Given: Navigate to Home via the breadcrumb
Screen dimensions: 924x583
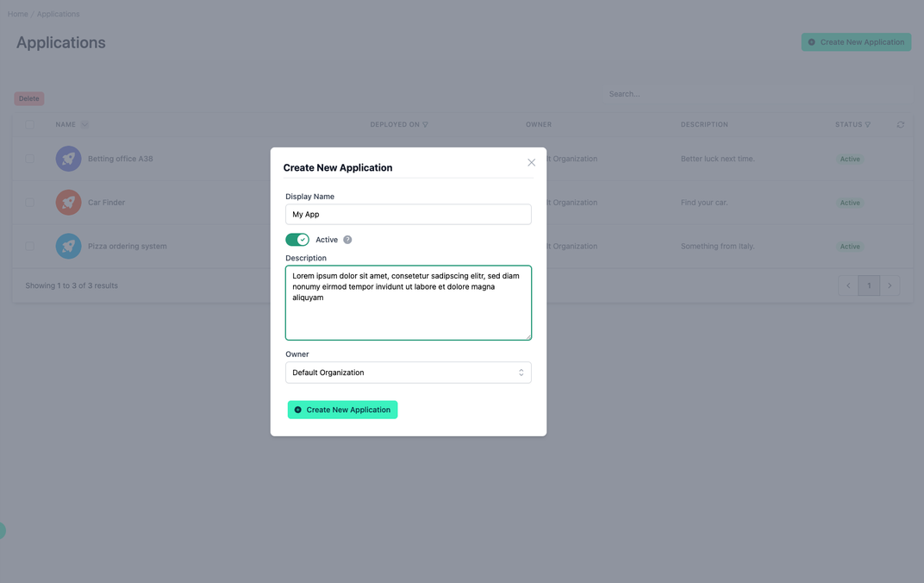Looking at the screenshot, I should pyautogui.click(x=17, y=13).
